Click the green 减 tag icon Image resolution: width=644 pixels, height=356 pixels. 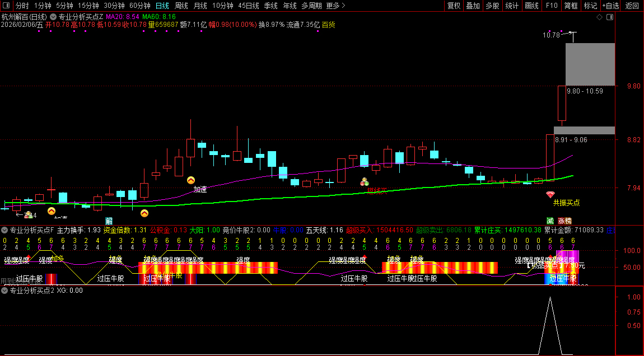(549, 221)
